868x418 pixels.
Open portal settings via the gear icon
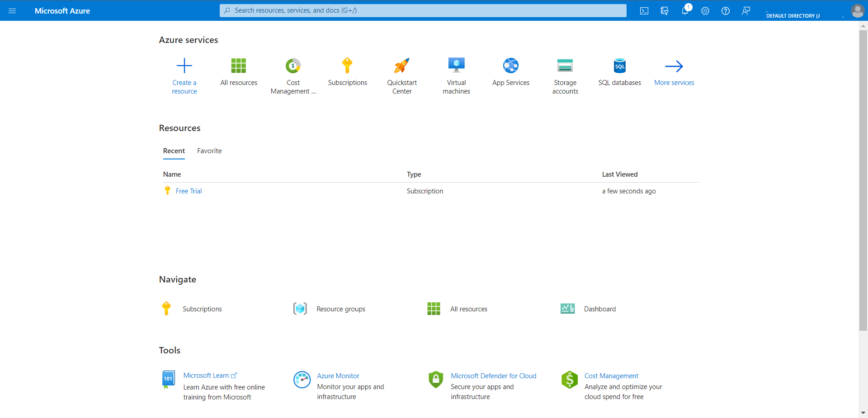[705, 10]
